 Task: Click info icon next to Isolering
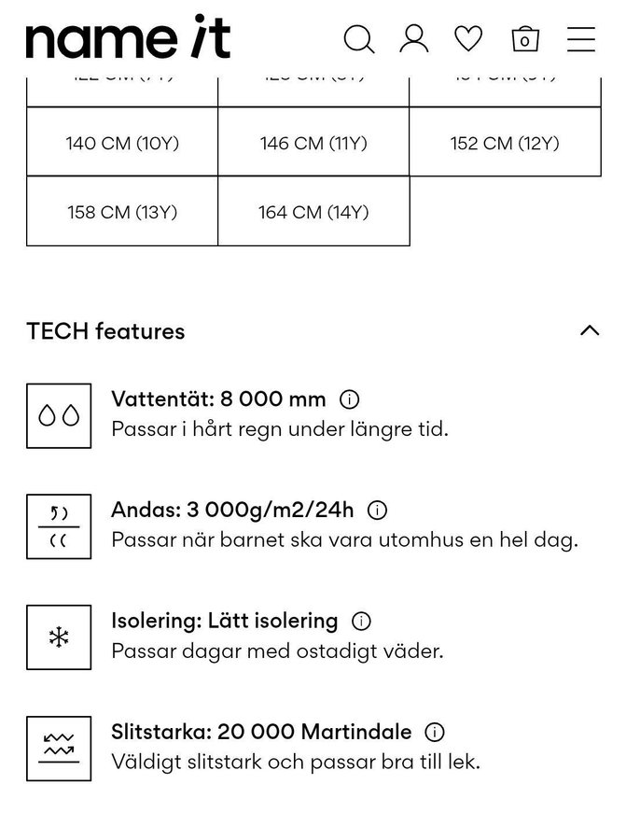(361, 621)
